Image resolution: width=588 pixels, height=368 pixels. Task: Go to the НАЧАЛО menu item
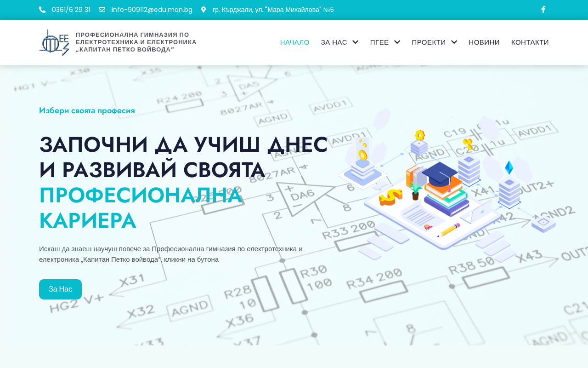[x=295, y=42]
